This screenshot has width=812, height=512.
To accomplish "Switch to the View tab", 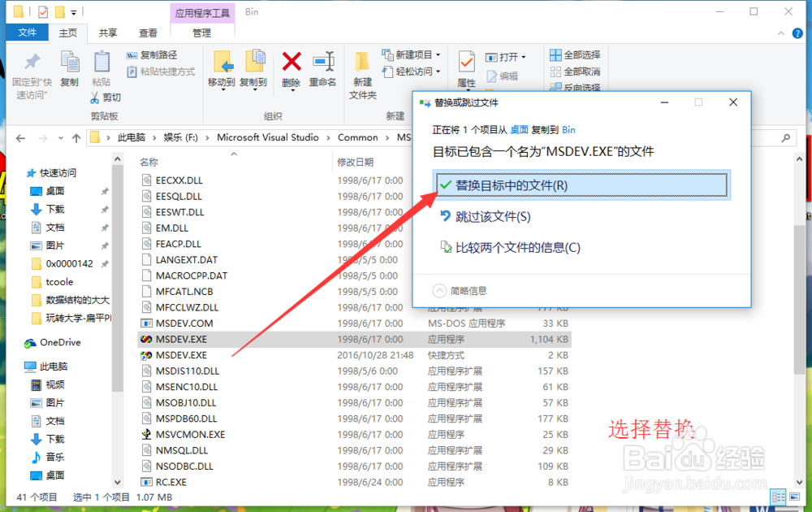I will pyautogui.click(x=148, y=33).
